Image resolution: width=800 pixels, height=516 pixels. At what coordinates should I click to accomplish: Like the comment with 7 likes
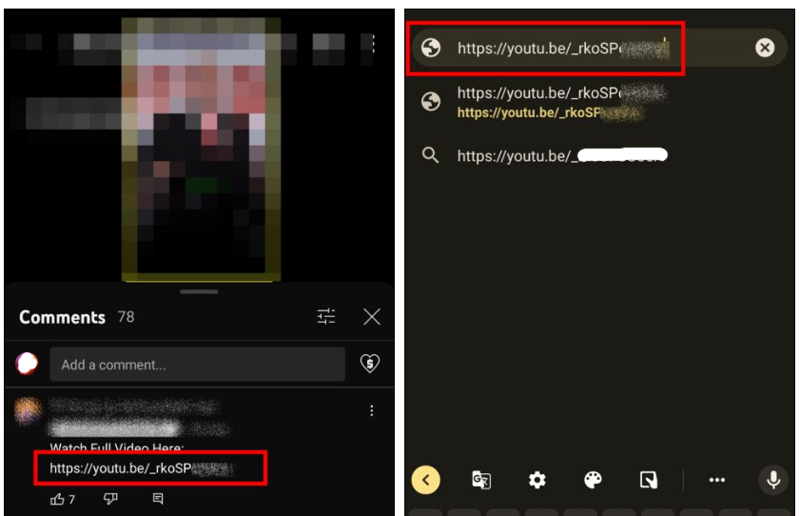(57, 499)
